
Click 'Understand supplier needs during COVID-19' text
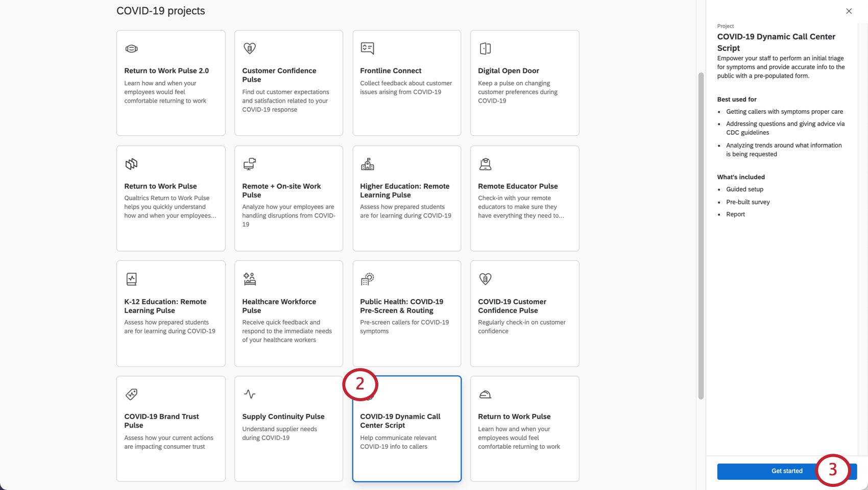click(x=279, y=433)
